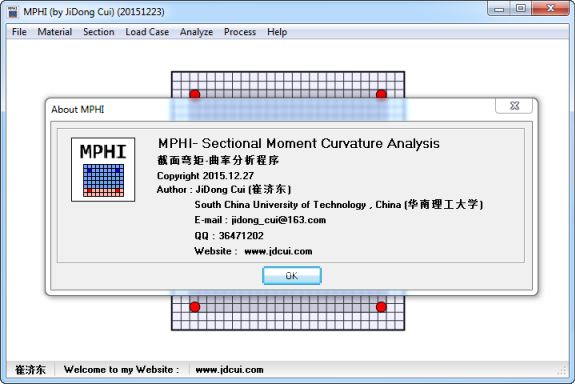Minimize the MPHI main window
This screenshot has height=384, width=575.
point(499,9)
